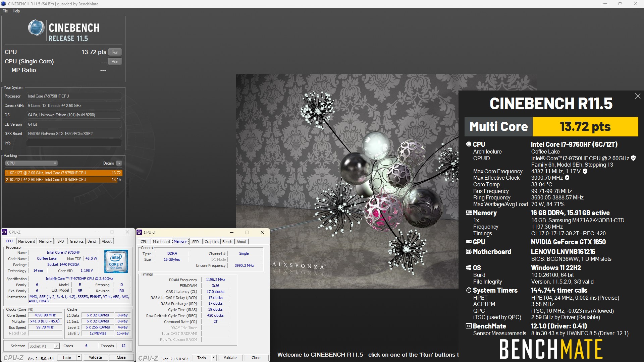644x362 pixels.
Task: Click Core Speed value 4090.98 MHz
Action: click(x=45, y=315)
